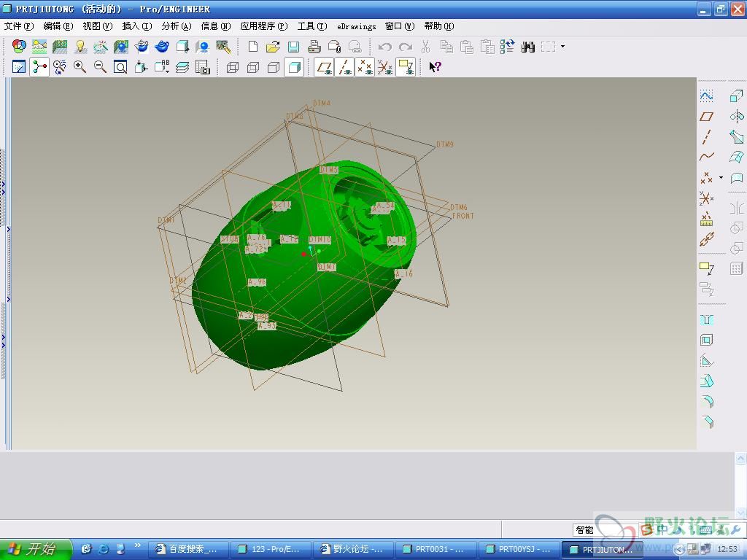The width and height of the screenshot is (747, 560).
Task: Switch to the 野火论坛 taskbar window
Action: point(353,549)
